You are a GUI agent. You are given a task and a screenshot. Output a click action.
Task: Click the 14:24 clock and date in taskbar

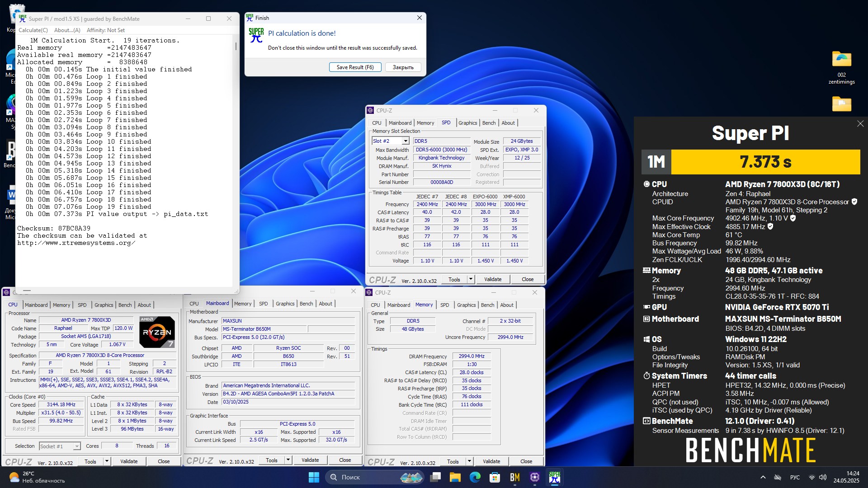pyautogui.click(x=846, y=477)
